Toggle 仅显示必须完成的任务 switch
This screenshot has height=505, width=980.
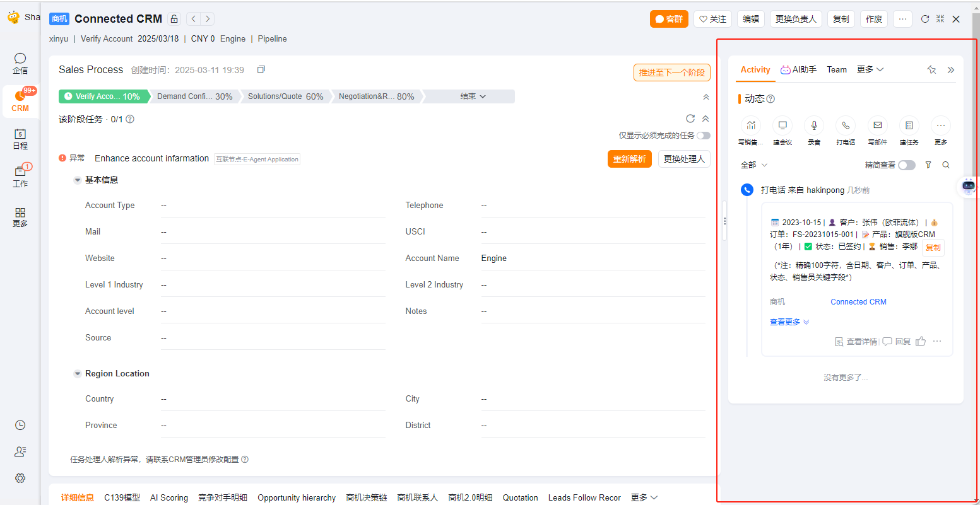pyautogui.click(x=704, y=136)
